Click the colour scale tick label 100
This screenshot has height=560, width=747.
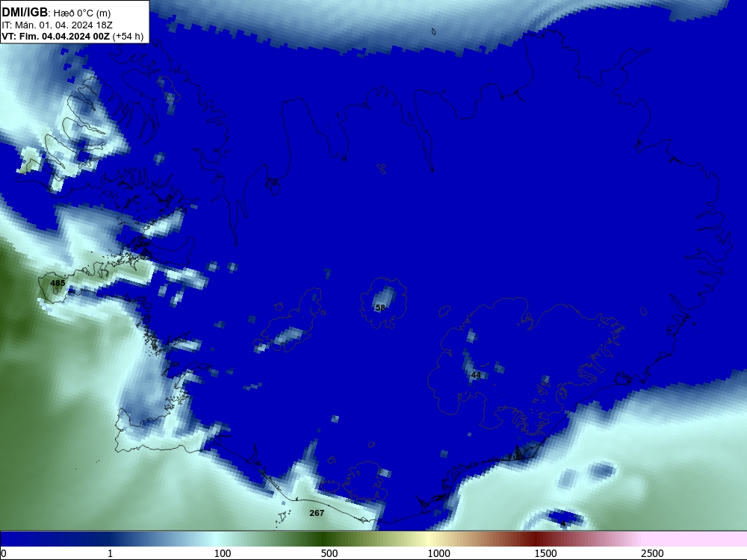point(223,553)
